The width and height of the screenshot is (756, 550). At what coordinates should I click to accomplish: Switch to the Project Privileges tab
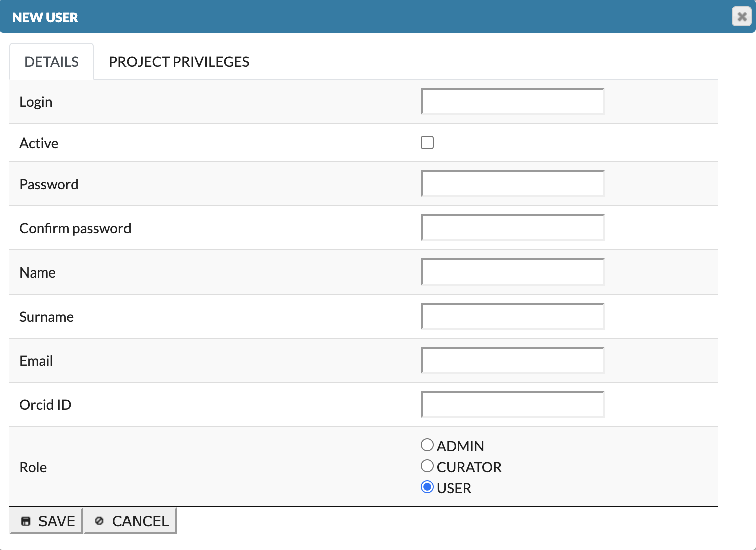click(x=179, y=62)
